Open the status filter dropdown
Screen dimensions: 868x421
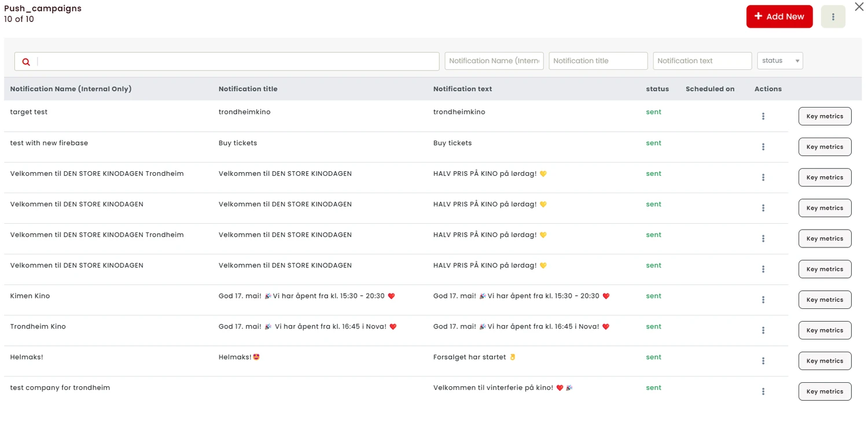point(780,61)
